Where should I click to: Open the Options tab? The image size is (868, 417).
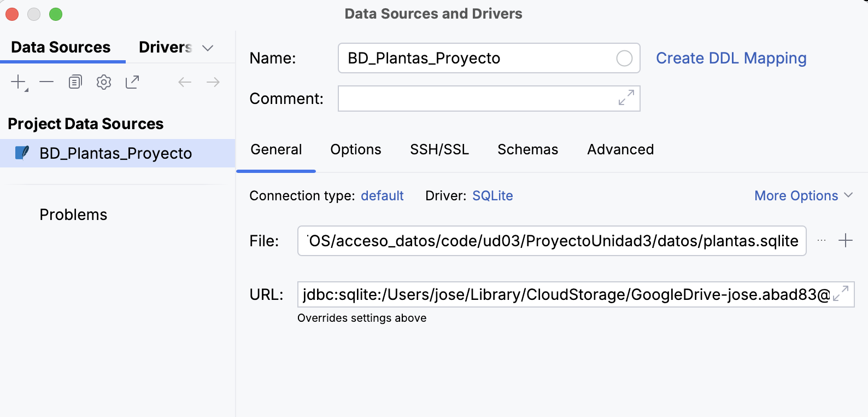pos(356,149)
